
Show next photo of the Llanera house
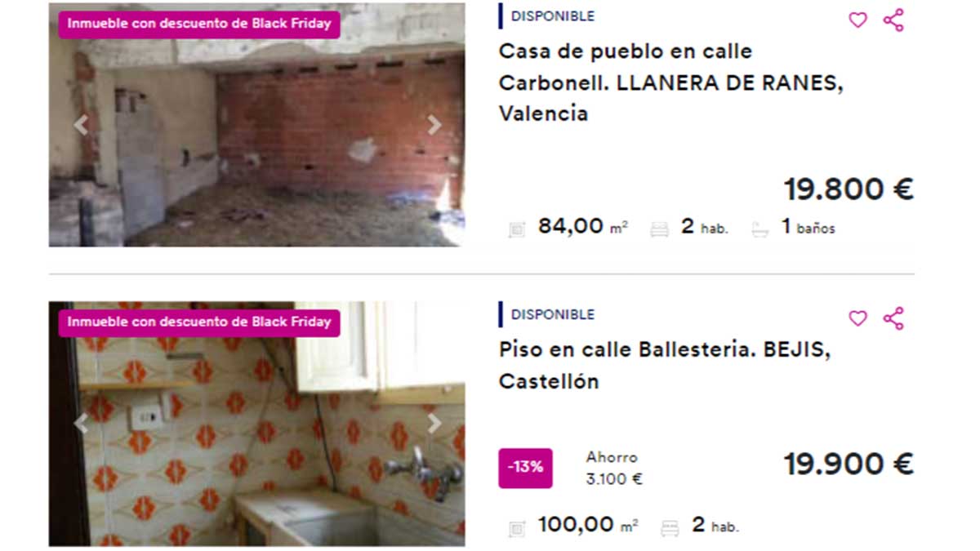pos(434,125)
